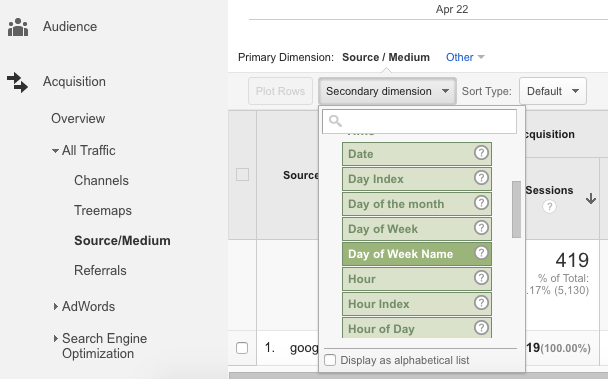Open help icon for Day of the month
The width and height of the screenshot is (608, 379).
(x=481, y=202)
